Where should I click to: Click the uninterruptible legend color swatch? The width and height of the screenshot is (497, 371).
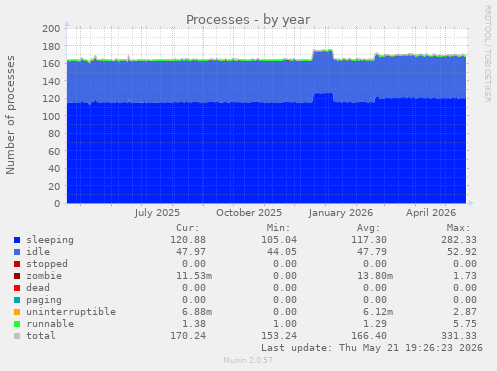(17, 312)
